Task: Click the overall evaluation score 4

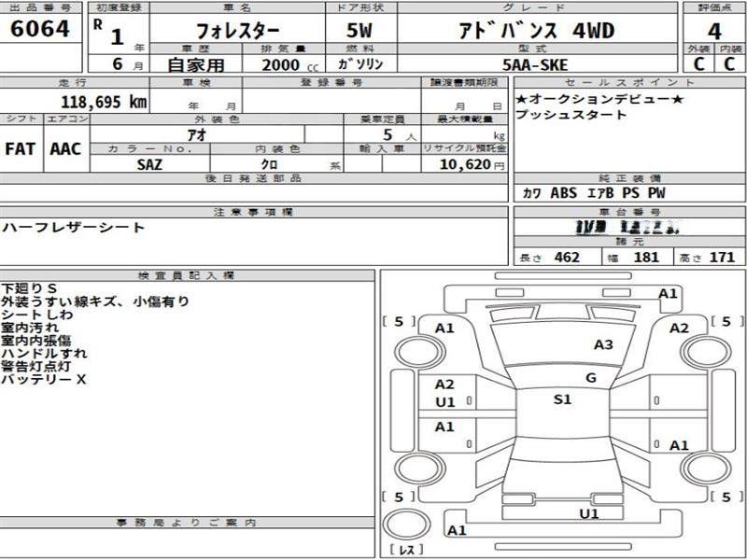Action: tap(713, 32)
